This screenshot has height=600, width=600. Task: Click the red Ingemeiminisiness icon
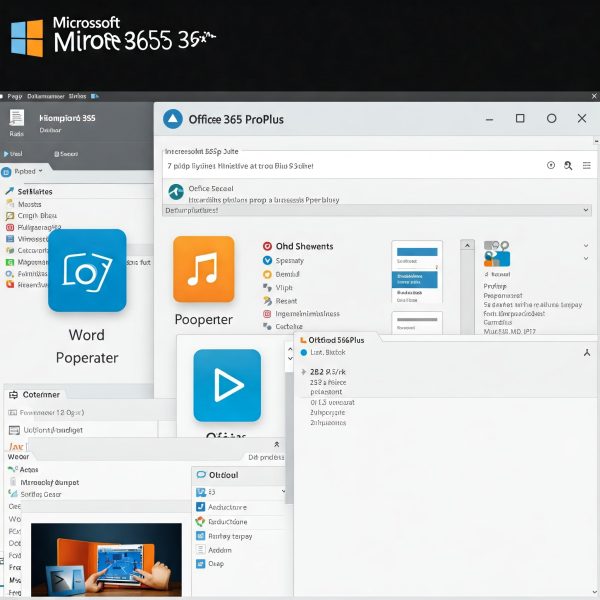(267, 314)
